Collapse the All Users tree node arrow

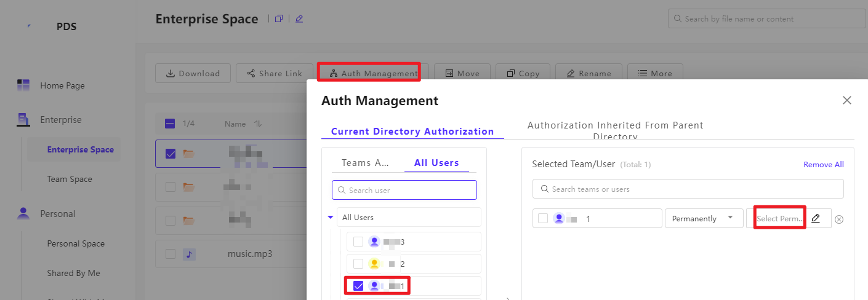pyautogui.click(x=331, y=217)
